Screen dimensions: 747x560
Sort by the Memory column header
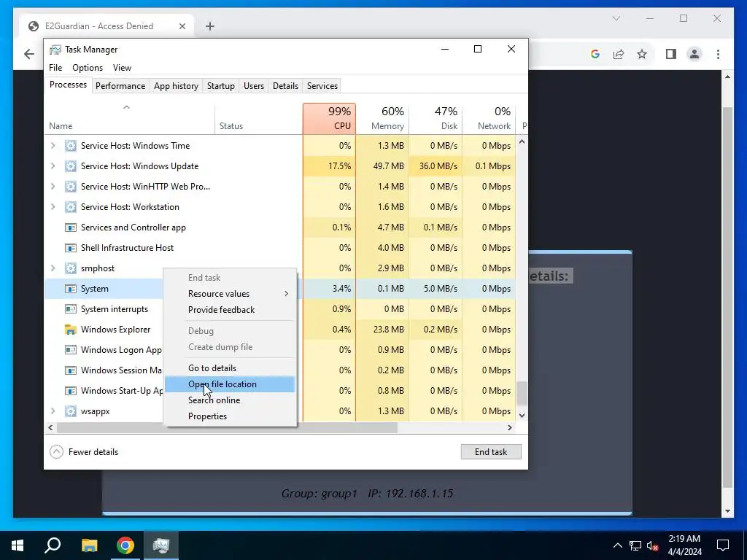[x=382, y=119]
